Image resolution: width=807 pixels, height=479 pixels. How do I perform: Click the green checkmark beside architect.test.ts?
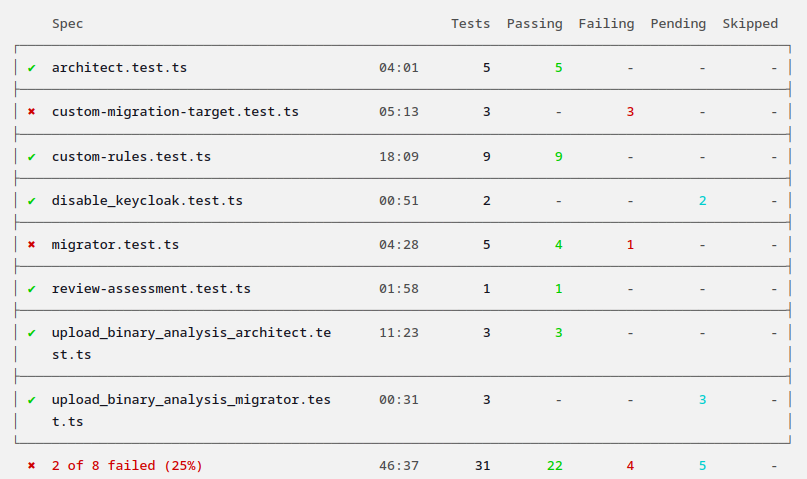pos(31,68)
